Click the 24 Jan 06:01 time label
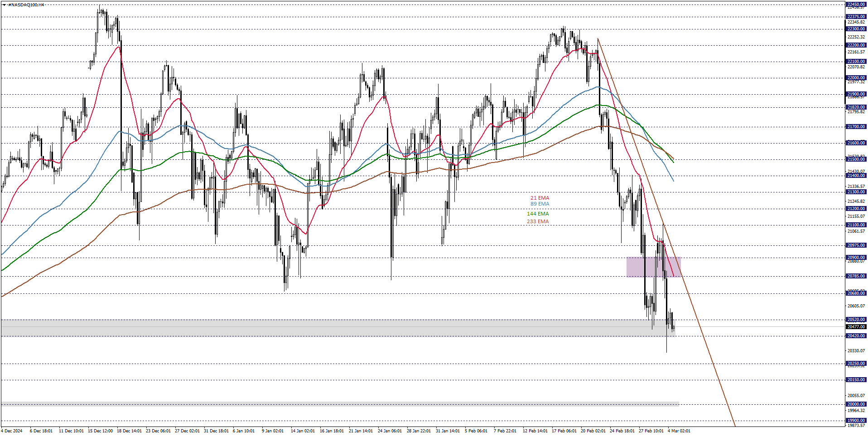 tap(390, 431)
